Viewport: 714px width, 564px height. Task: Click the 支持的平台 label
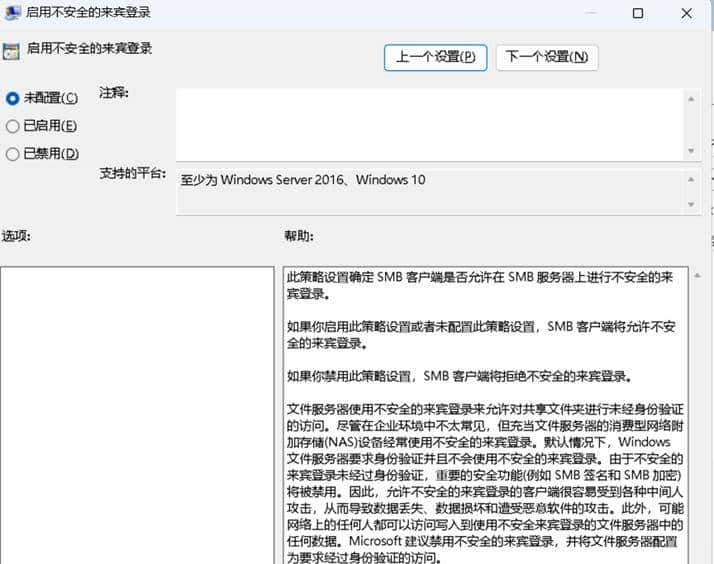click(133, 173)
